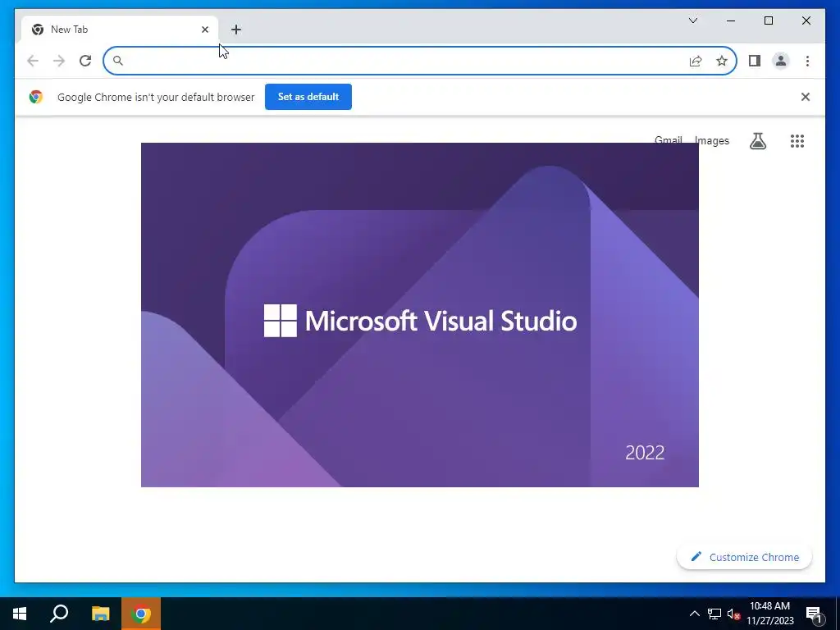Open the Windows Start menu
840x630 pixels.
[20, 614]
